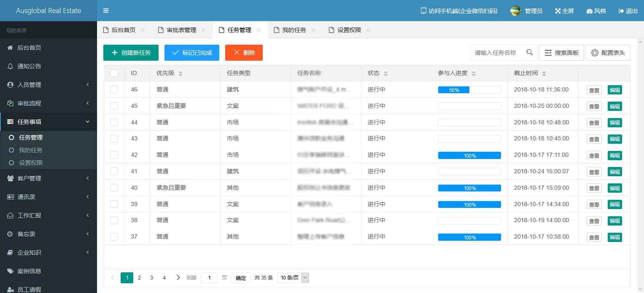Open the 10 条/页 page size dropdown
This screenshot has width=644, height=293.
click(x=293, y=277)
